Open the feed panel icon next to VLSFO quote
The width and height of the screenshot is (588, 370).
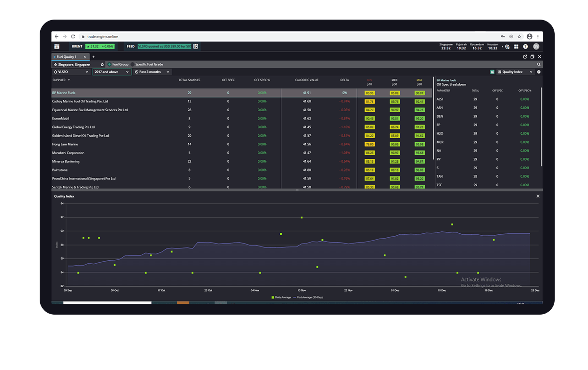coord(196,47)
